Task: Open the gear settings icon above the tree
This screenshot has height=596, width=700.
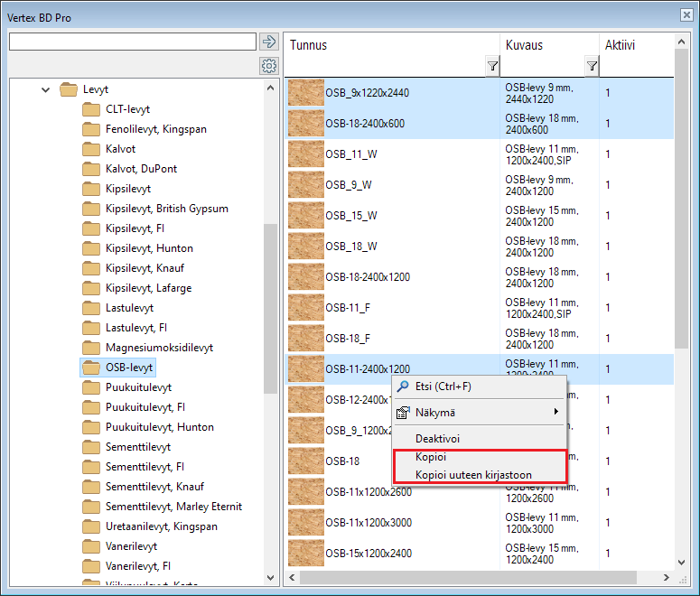Action: coord(268,66)
